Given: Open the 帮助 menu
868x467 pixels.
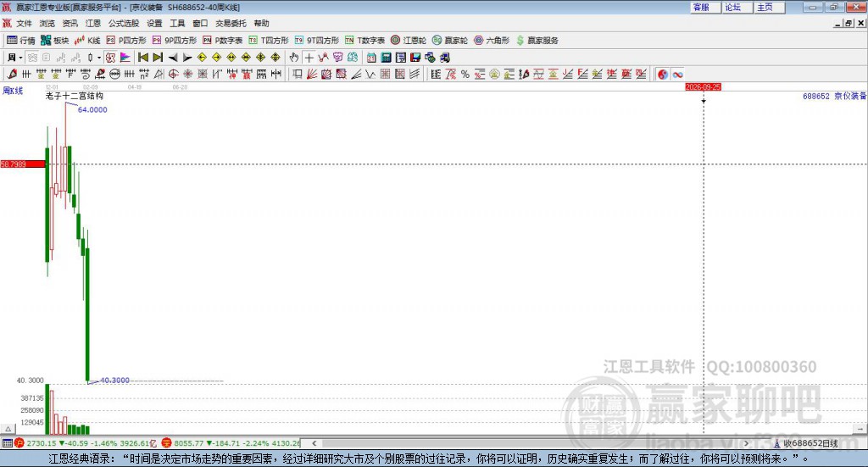Looking at the screenshot, I should pyautogui.click(x=261, y=23).
